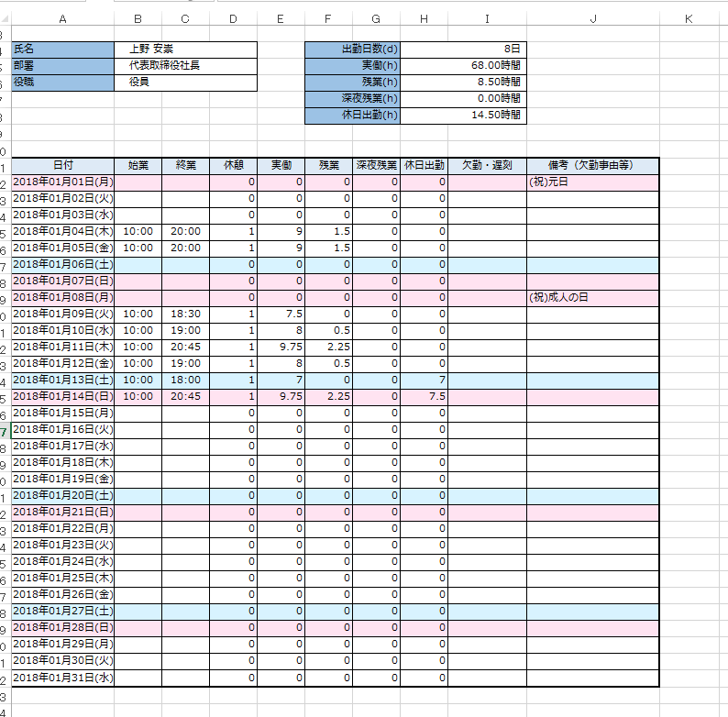Click the 出勤日数(d) label
The image size is (728, 717).
352,50
